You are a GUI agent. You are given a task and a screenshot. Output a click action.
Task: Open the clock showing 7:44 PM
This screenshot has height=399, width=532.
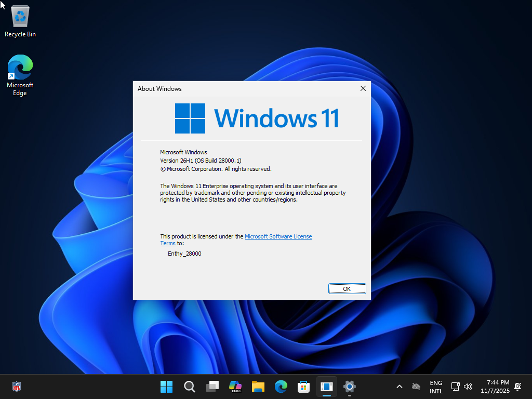point(495,387)
